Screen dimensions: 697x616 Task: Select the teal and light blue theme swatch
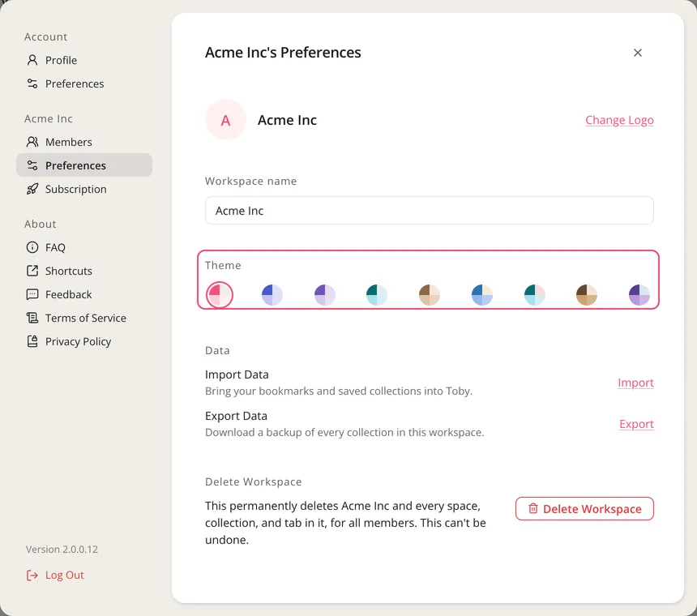pos(377,295)
